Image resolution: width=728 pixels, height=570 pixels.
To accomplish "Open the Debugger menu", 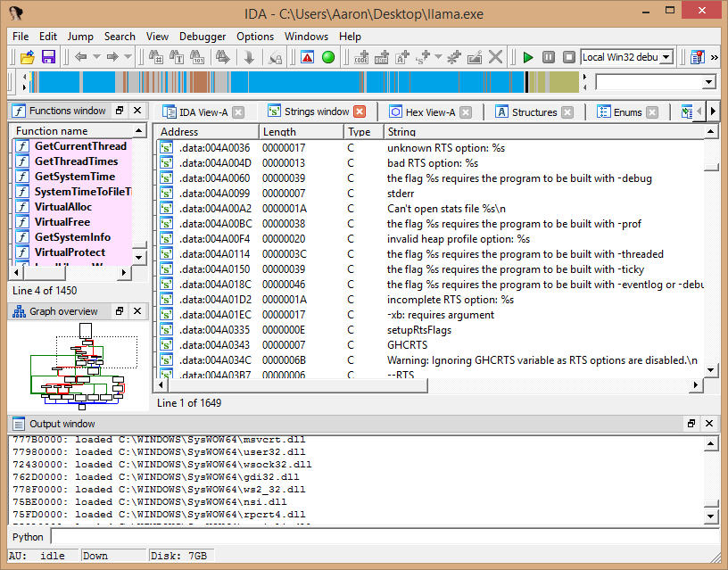I will point(203,37).
